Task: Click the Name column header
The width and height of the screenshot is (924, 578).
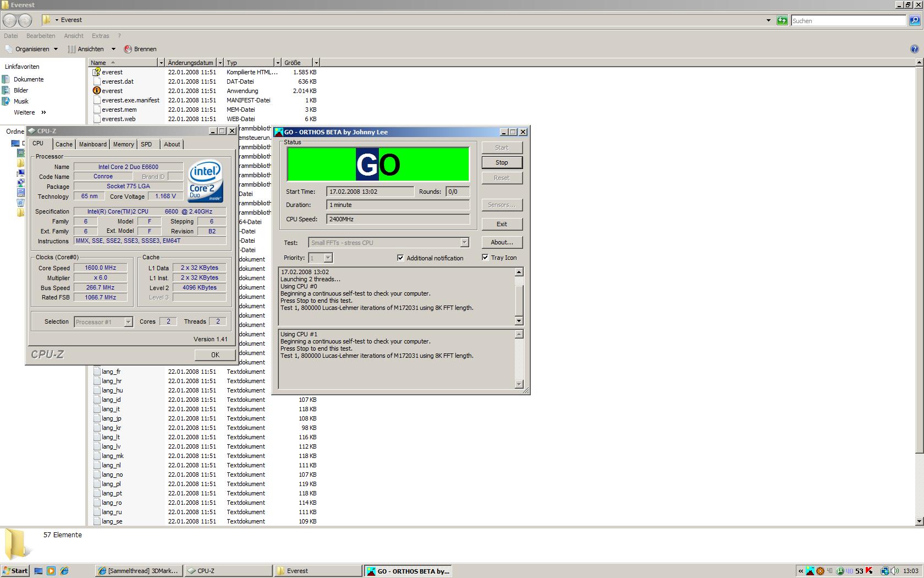Action: 123,63
